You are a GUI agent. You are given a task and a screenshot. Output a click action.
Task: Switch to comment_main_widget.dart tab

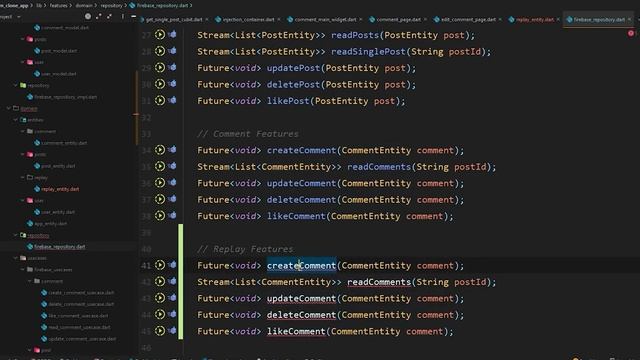(x=325, y=19)
